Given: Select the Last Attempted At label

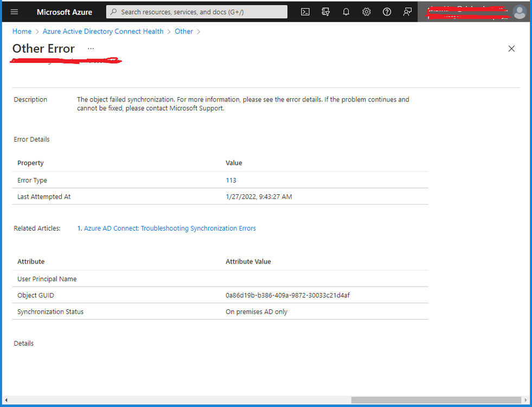Looking at the screenshot, I should tap(44, 196).
